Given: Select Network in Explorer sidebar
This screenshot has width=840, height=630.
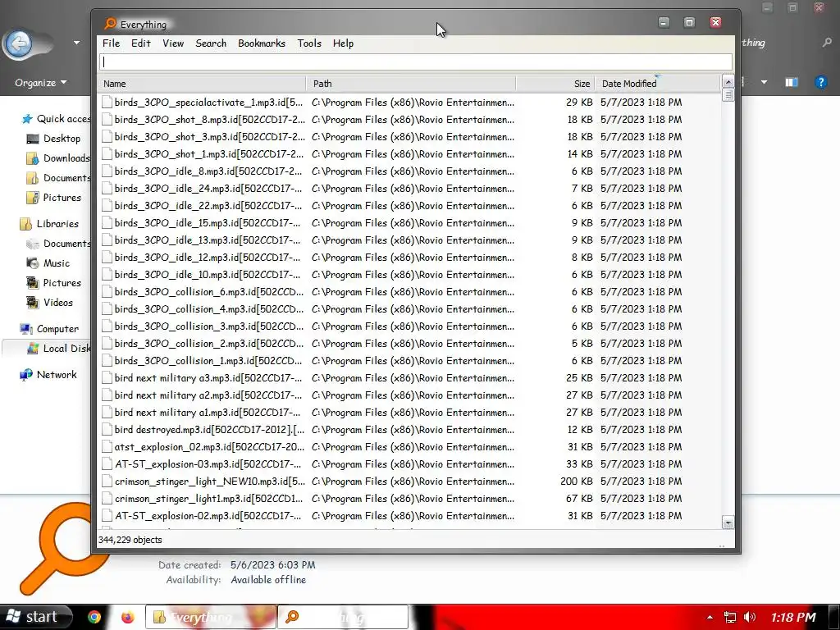Looking at the screenshot, I should tap(48, 374).
